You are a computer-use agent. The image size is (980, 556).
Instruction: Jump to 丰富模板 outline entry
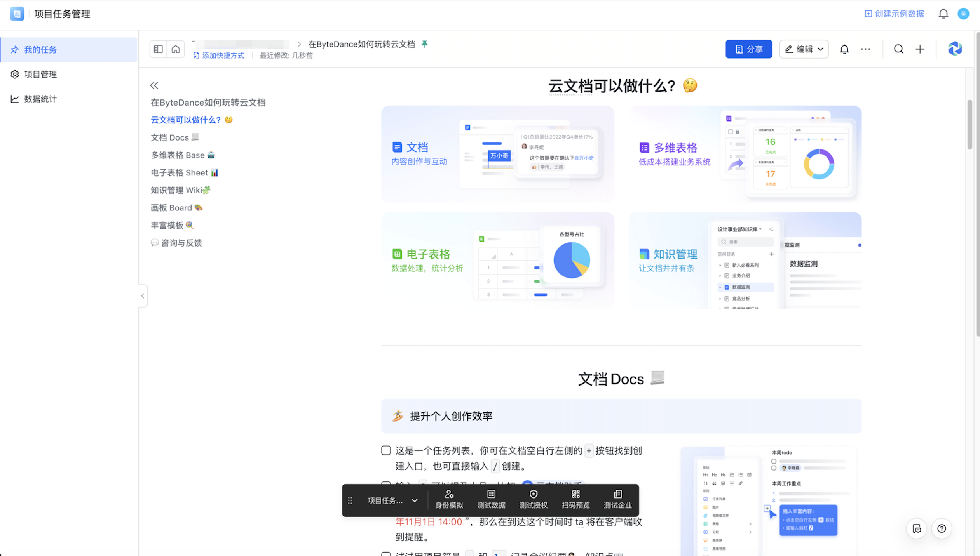(x=172, y=225)
